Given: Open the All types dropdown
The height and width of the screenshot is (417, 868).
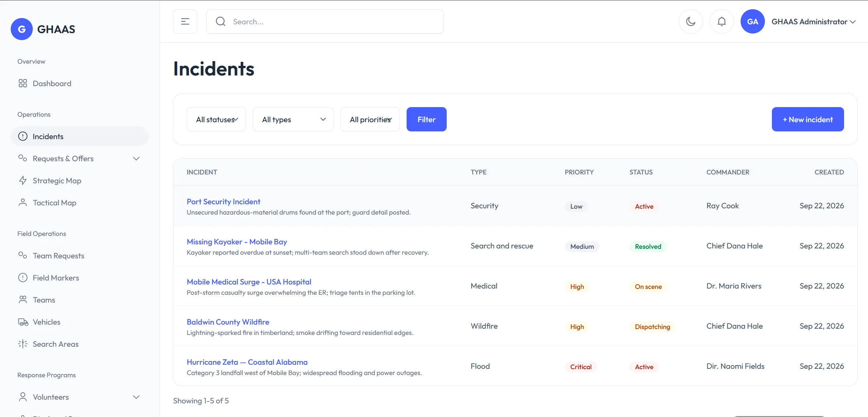Looking at the screenshot, I should tap(293, 119).
